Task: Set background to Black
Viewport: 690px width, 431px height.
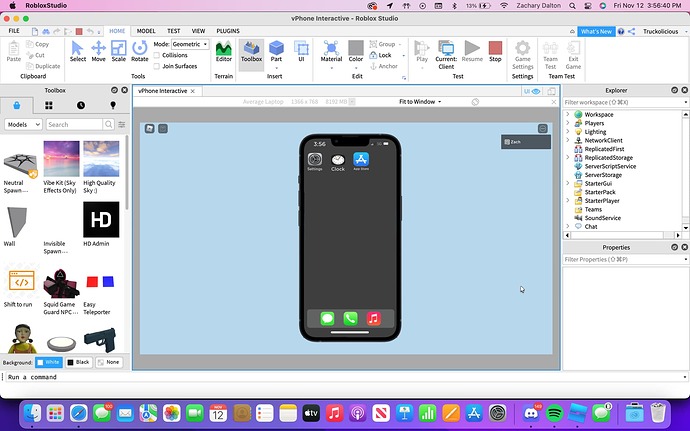Action: click(78, 362)
